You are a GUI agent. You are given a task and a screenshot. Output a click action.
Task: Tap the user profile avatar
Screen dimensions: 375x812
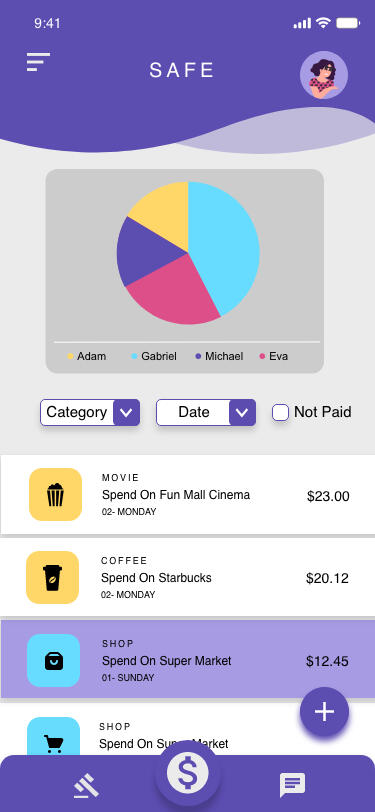(324, 75)
